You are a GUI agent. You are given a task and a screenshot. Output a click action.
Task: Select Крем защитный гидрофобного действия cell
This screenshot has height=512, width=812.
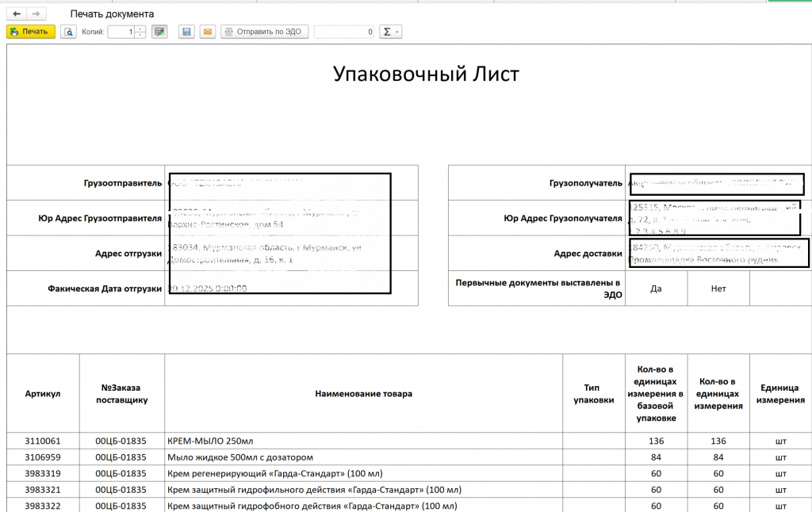coord(363,506)
